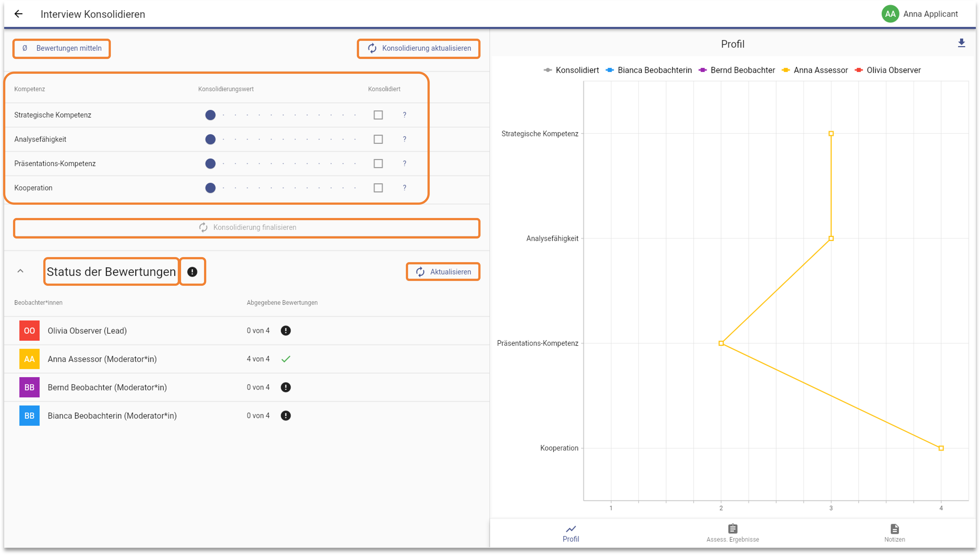The image size is (980, 555).
Task: Click chart data point for Kooperation
Action: (941, 448)
